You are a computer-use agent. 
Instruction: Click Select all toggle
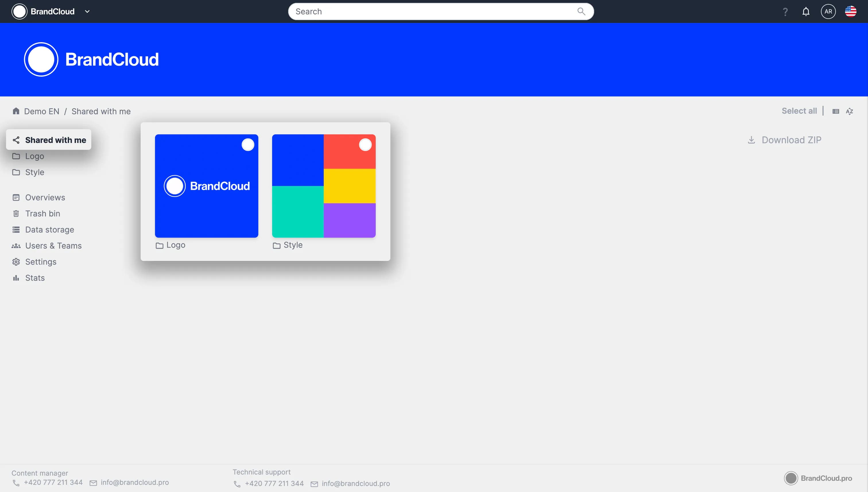(x=799, y=111)
